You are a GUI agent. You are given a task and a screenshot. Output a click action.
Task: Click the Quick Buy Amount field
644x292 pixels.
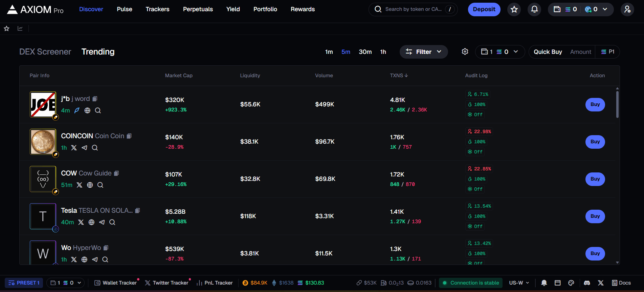click(581, 52)
